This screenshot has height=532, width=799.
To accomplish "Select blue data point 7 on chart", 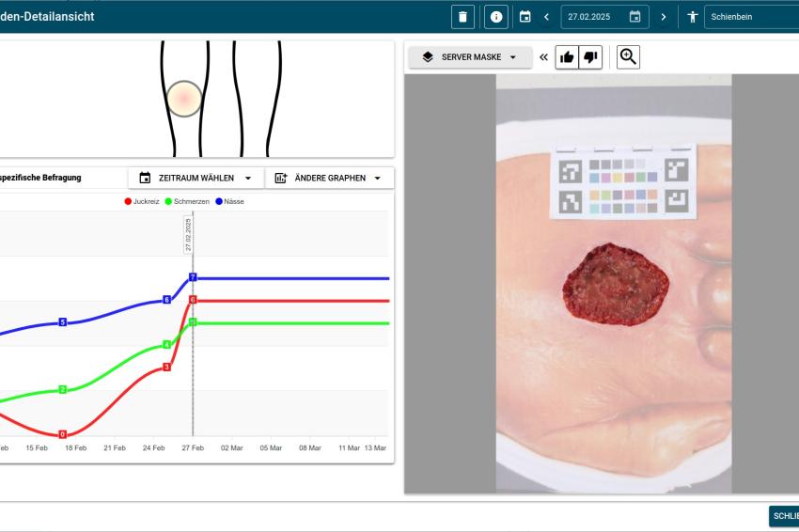I will (193, 277).
